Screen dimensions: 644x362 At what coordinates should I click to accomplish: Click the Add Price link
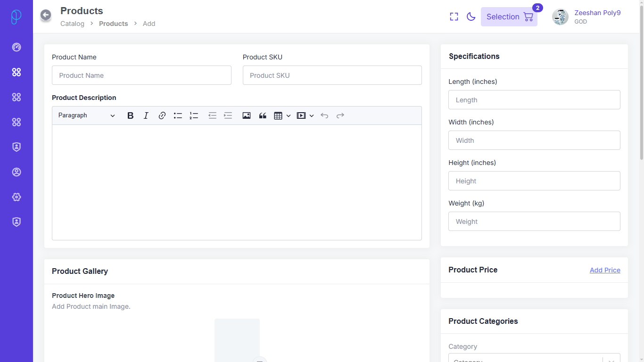(605, 270)
